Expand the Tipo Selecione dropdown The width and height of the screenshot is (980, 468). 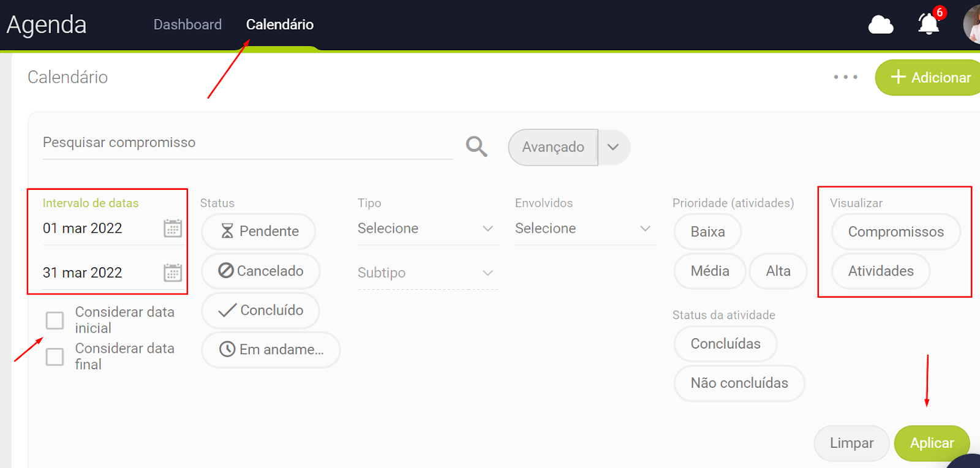(428, 228)
